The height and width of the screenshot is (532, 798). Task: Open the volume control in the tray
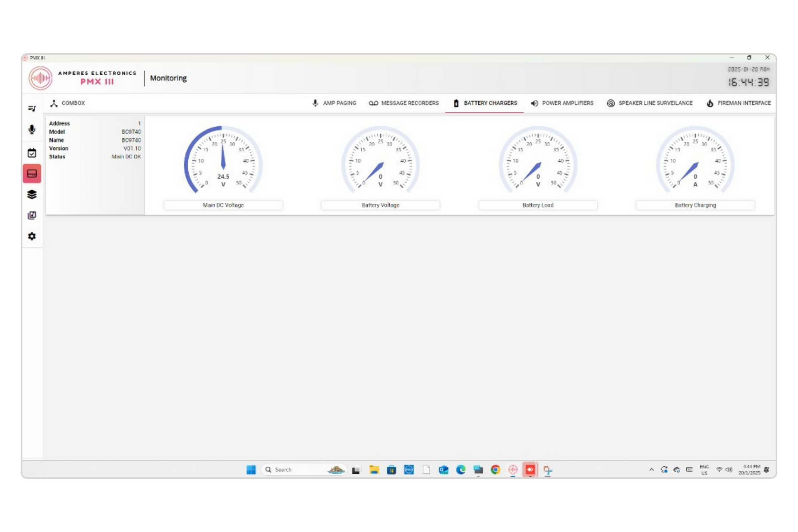[729, 470]
